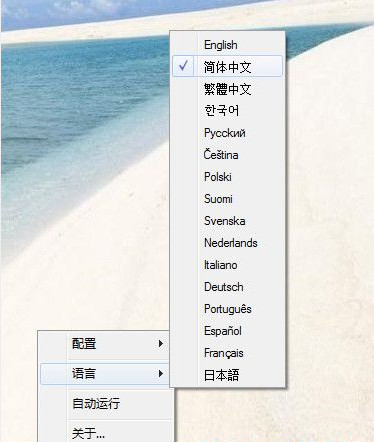374x442 pixels.
Task: Select English language option
Action: coord(228,45)
